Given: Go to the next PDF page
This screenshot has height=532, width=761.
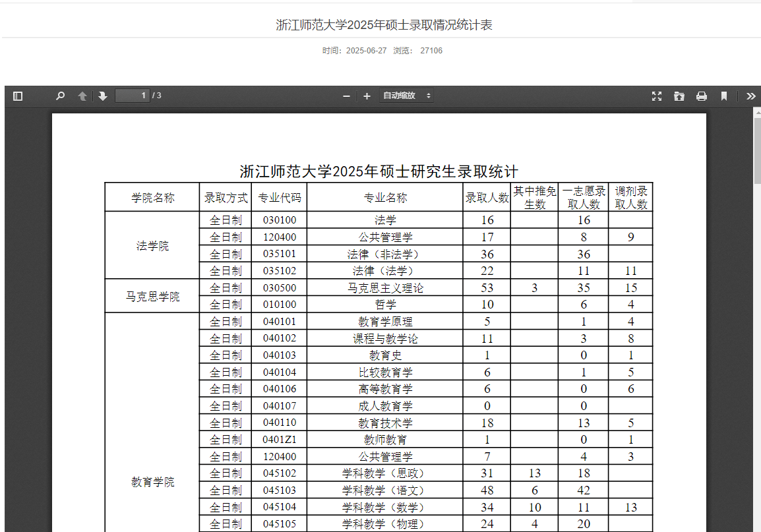Looking at the screenshot, I should 103,96.
